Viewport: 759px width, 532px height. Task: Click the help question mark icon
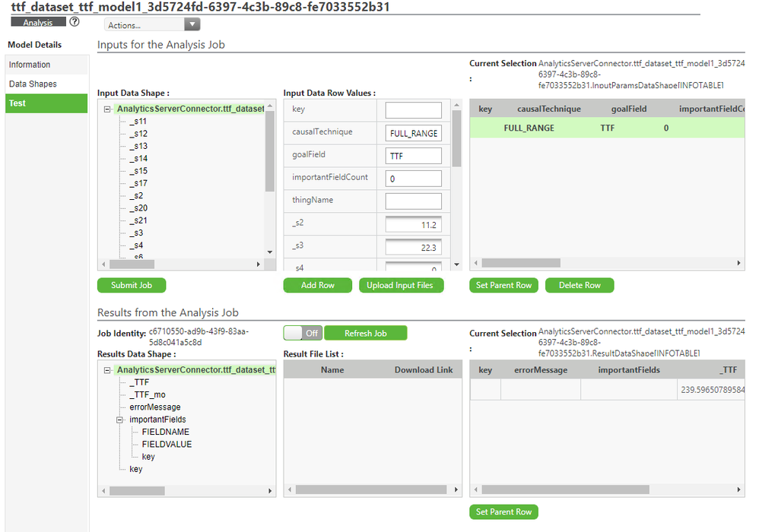tap(75, 22)
